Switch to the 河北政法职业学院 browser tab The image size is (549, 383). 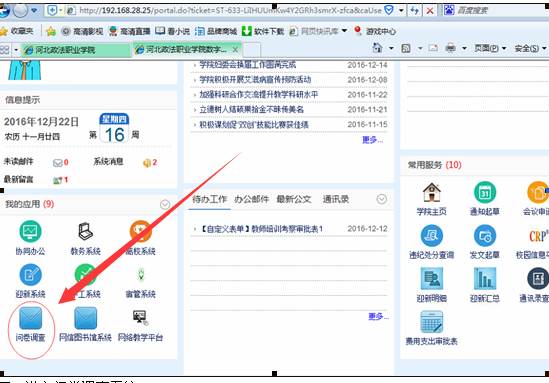coord(76,50)
